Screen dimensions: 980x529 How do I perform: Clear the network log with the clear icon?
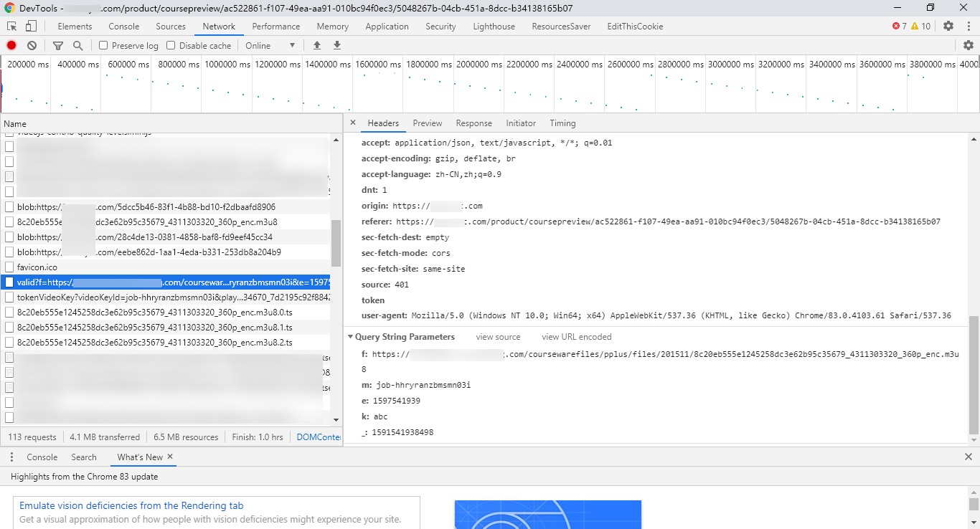coord(32,45)
